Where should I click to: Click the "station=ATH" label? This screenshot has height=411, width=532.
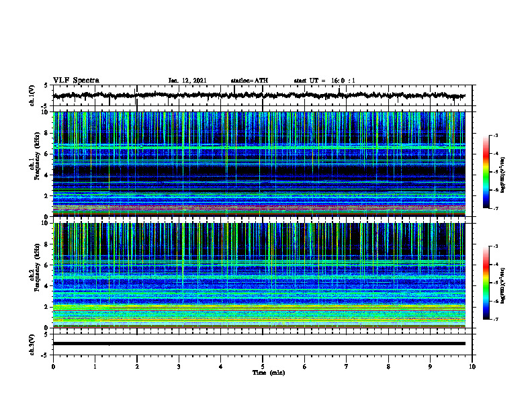tap(249, 81)
